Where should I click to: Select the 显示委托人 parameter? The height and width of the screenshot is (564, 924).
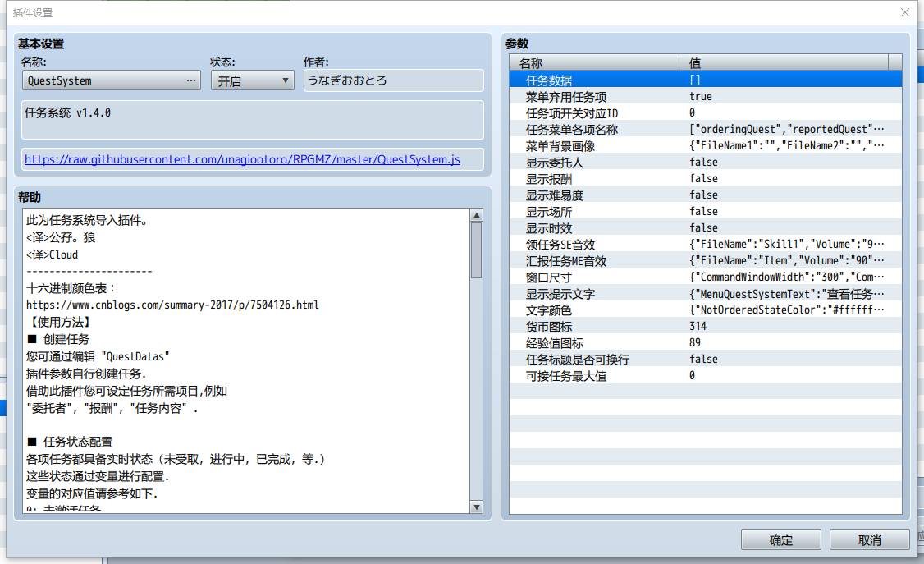coord(706,162)
